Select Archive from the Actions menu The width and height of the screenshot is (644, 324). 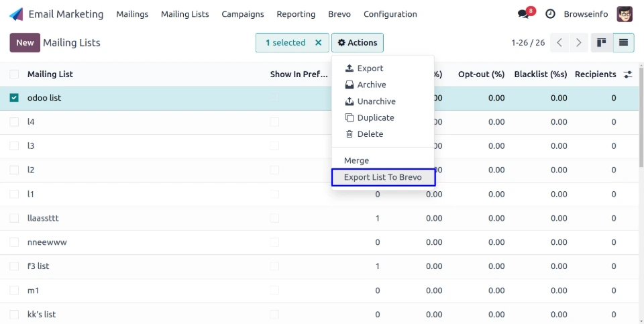click(x=371, y=85)
